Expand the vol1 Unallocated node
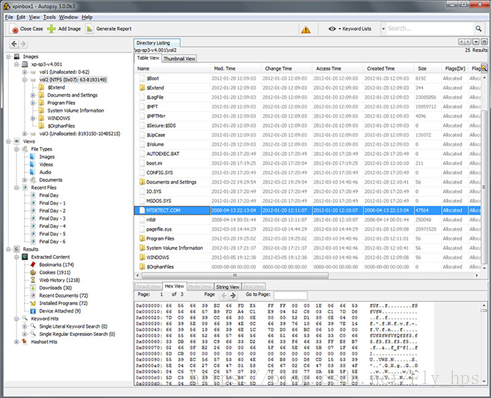 point(24,72)
